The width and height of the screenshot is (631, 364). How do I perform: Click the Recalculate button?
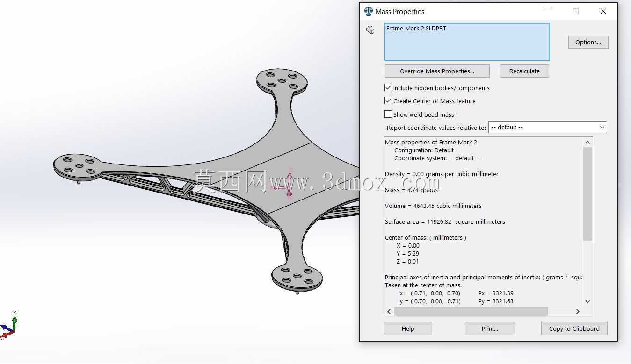coord(524,71)
